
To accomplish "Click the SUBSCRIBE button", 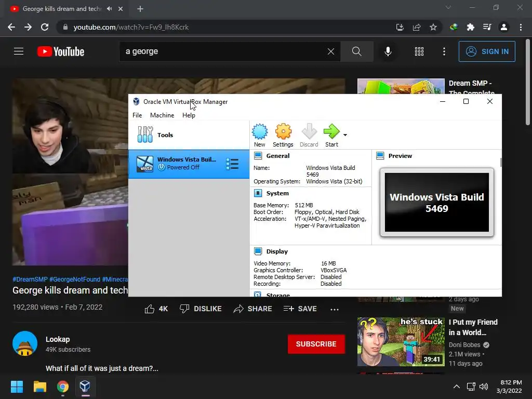I will [316, 344].
